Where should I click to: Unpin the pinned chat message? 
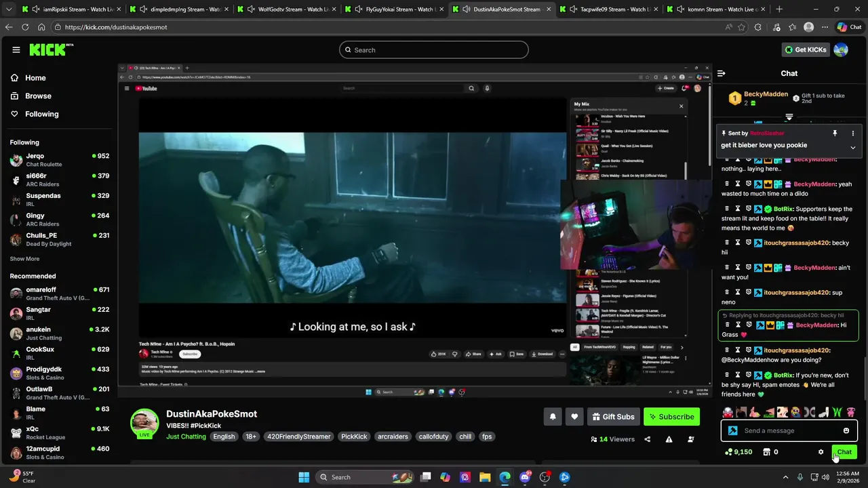[x=835, y=134]
